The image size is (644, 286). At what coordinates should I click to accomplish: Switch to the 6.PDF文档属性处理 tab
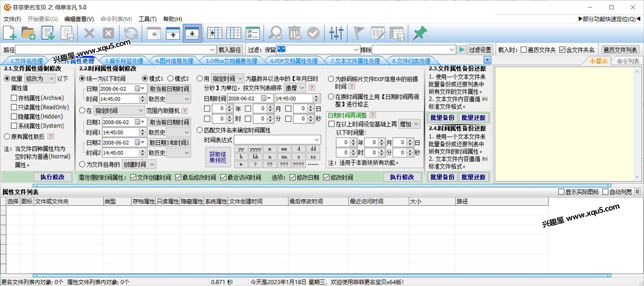point(294,61)
